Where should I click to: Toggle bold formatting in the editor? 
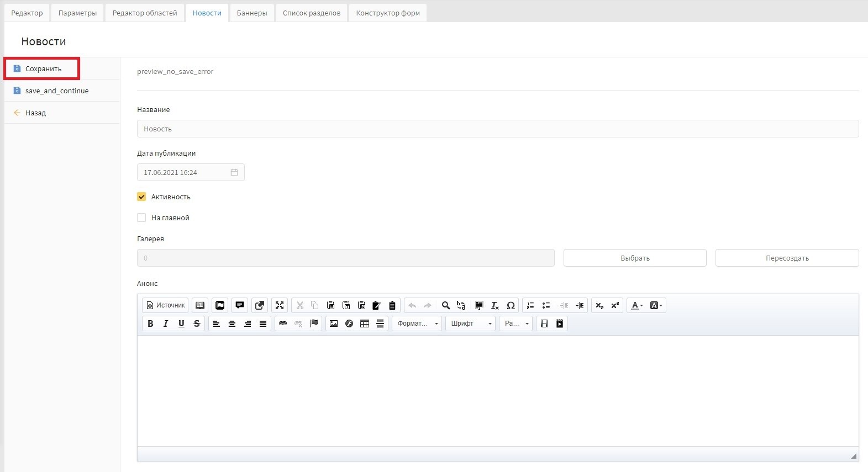pyautogui.click(x=150, y=323)
